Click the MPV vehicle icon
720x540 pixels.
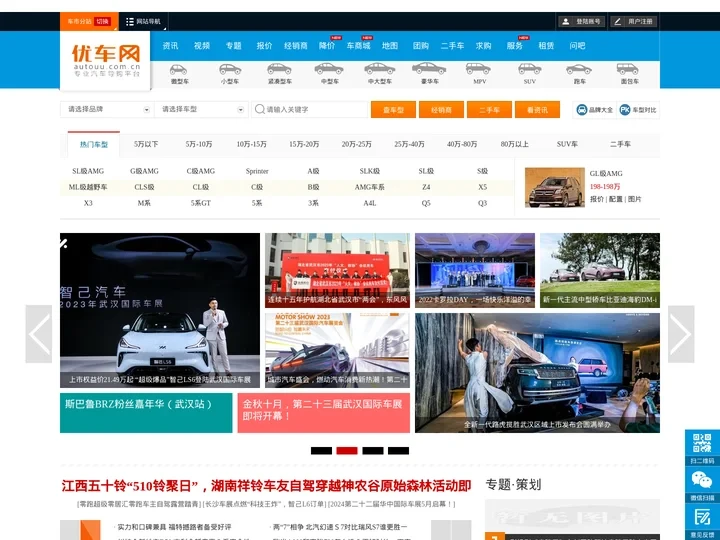[478, 69]
